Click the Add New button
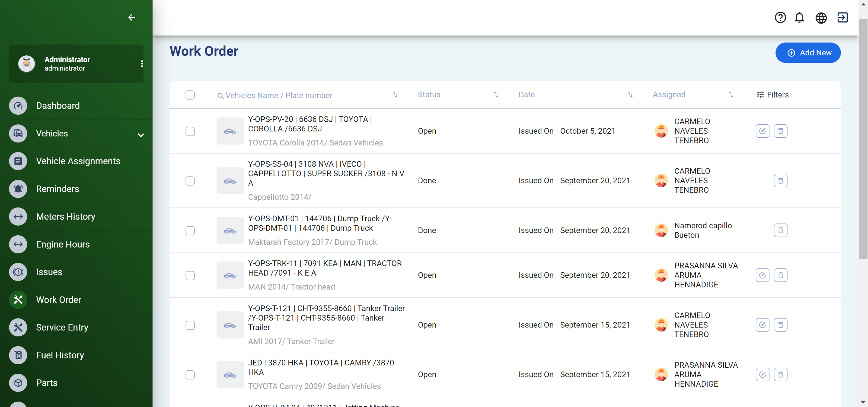Screen dimensions: 868x407 (x=808, y=53)
